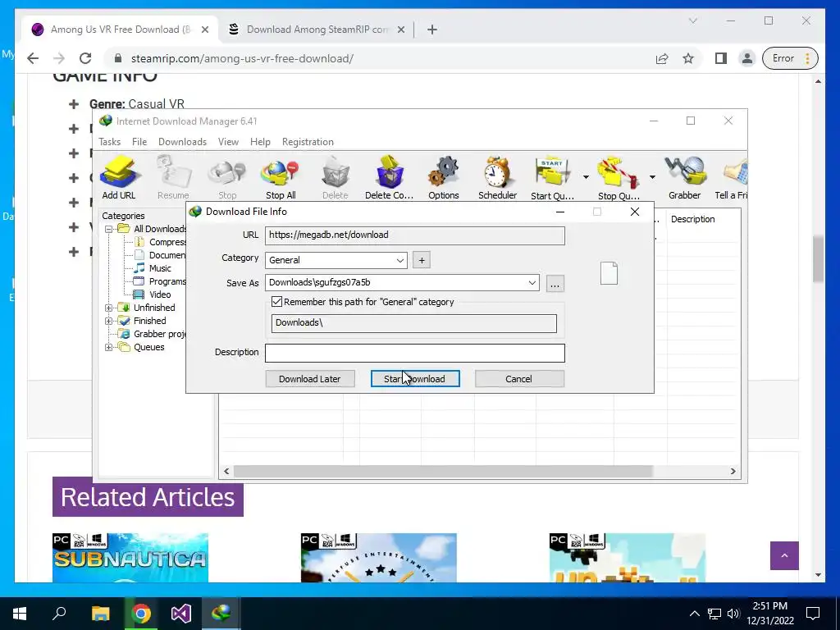Show hidden system tray icons chevron

pos(694,614)
